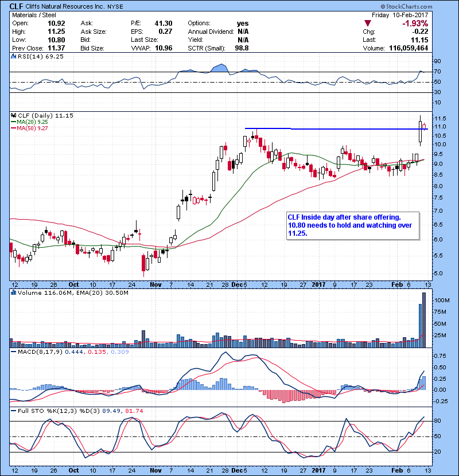Screen dimensions: 459x476
Task: Click the Low value 10.80
Action: (x=56, y=40)
